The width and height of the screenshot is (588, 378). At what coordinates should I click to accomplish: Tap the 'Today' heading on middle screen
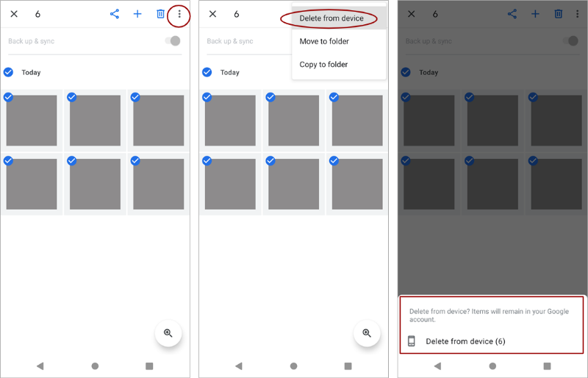tap(230, 73)
